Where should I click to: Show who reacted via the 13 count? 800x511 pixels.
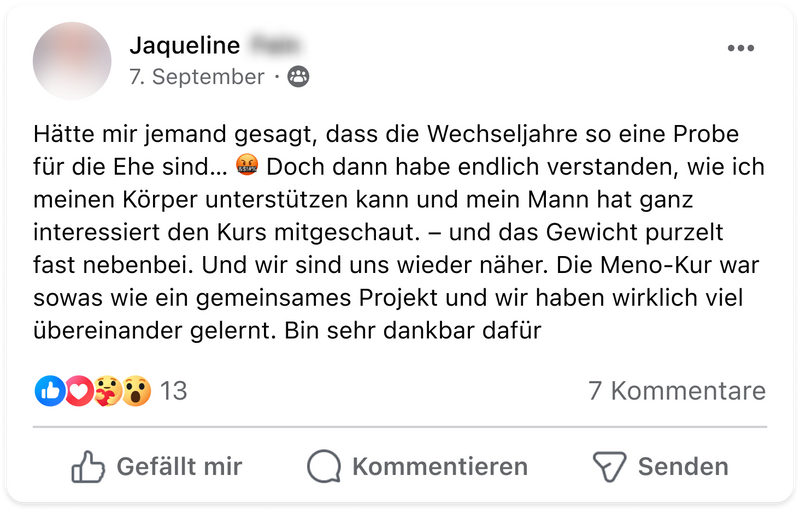[174, 391]
